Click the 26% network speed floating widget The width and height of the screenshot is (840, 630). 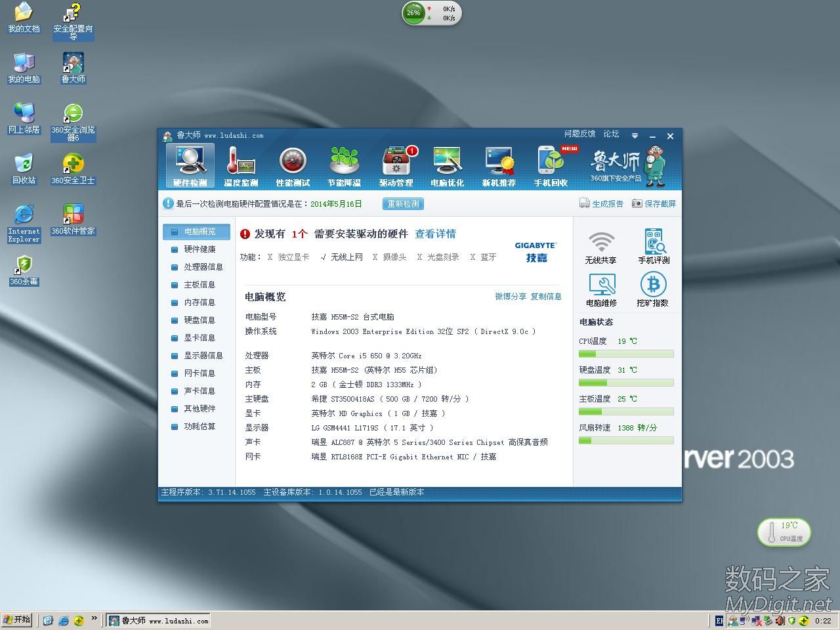(x=432, y=13)
